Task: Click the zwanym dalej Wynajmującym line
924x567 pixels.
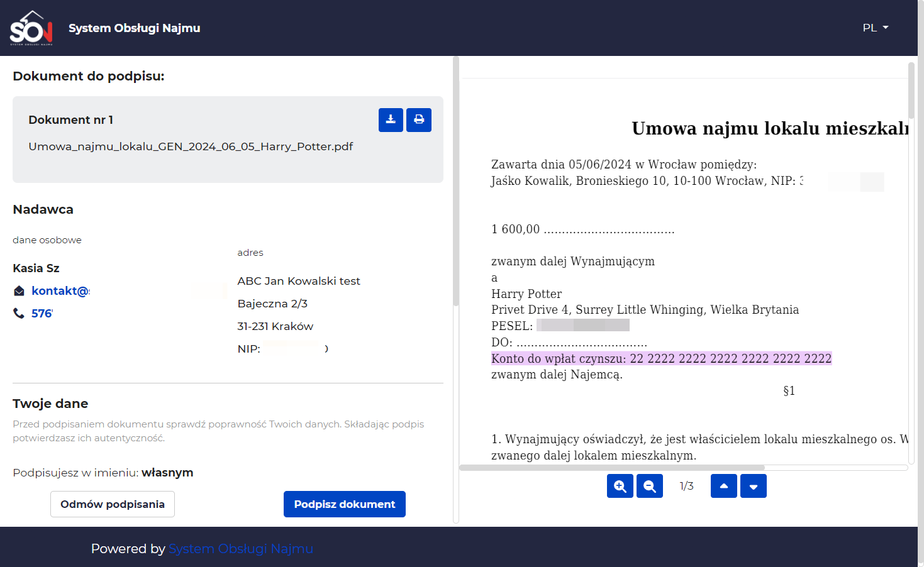Action: (573, 261)
